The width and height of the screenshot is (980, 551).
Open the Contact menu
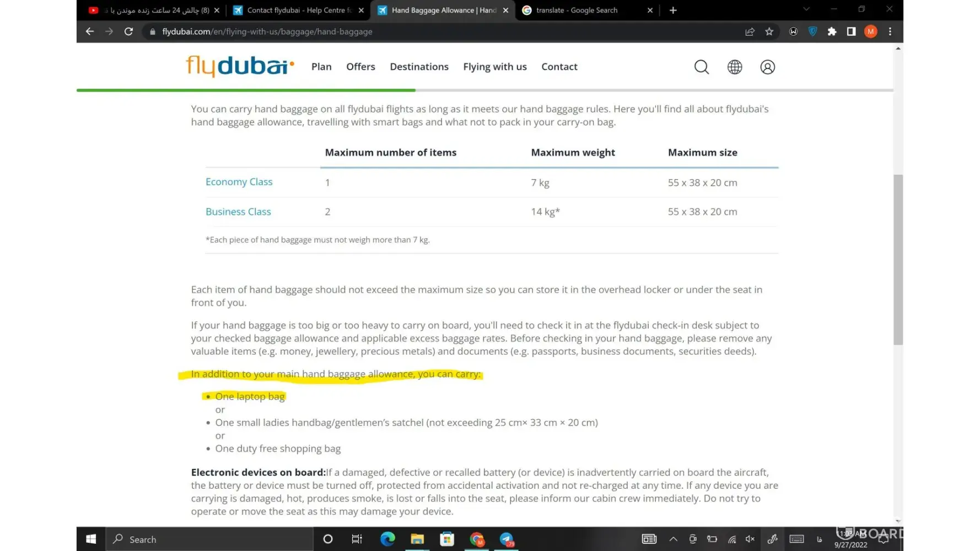559,67
